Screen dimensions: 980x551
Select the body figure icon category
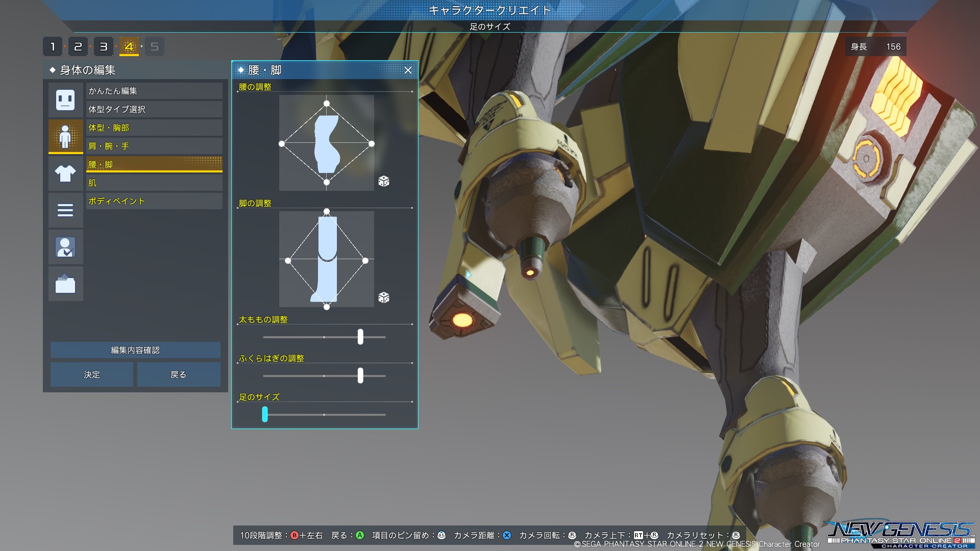click(x=65, y=136)
